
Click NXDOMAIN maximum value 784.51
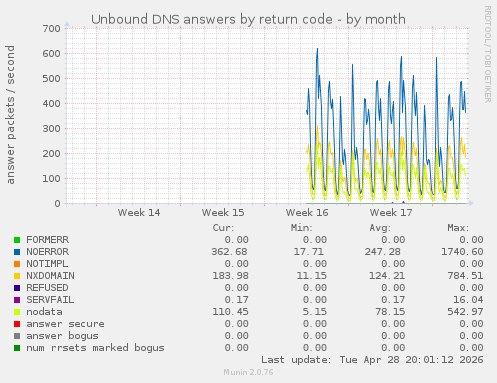pyautogui.click(x=465, y=276)
